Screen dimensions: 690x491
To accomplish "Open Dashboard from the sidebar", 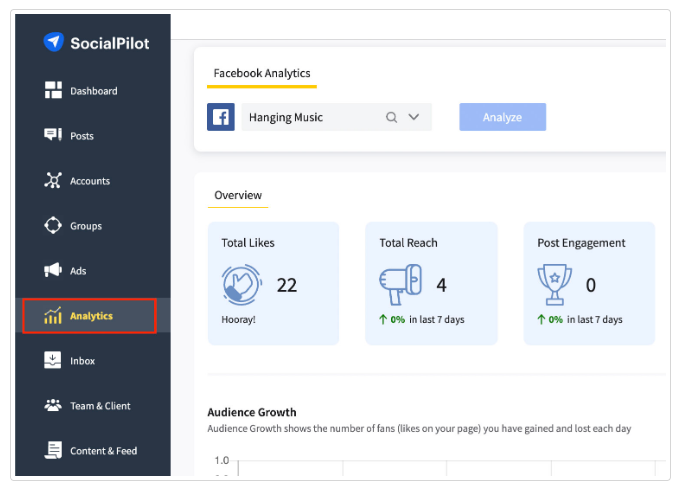I will tap(94, 91).
